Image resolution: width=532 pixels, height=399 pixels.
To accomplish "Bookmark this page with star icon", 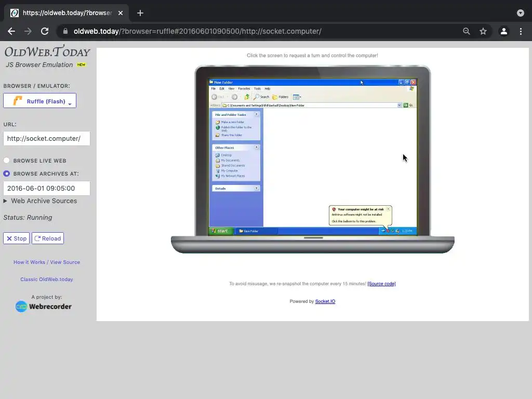I will click(483, 31).
